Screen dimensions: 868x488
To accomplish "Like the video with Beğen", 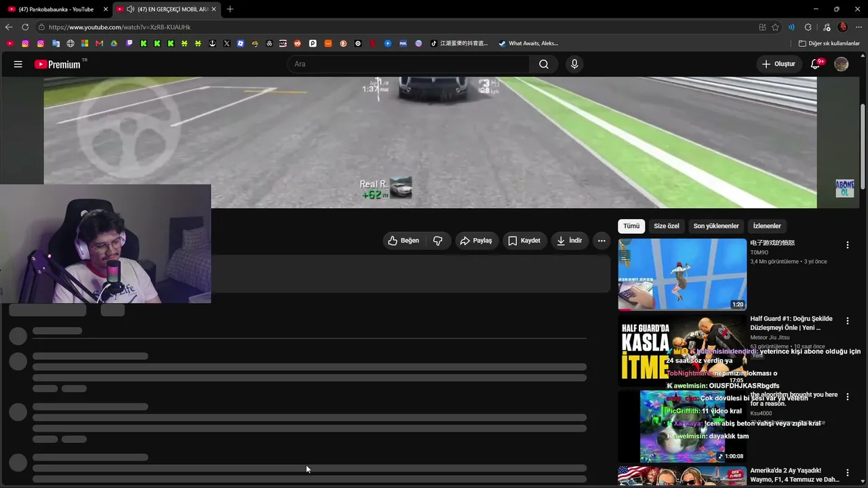I will (x=403, y=241).
